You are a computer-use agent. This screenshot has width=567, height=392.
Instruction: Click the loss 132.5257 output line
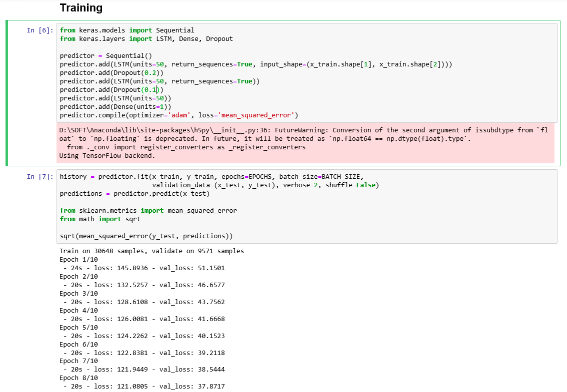tap(144, 285)
